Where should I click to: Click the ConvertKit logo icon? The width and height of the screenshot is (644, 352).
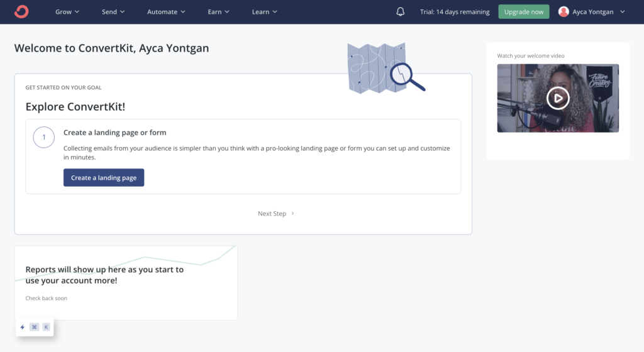pos(21,11)
